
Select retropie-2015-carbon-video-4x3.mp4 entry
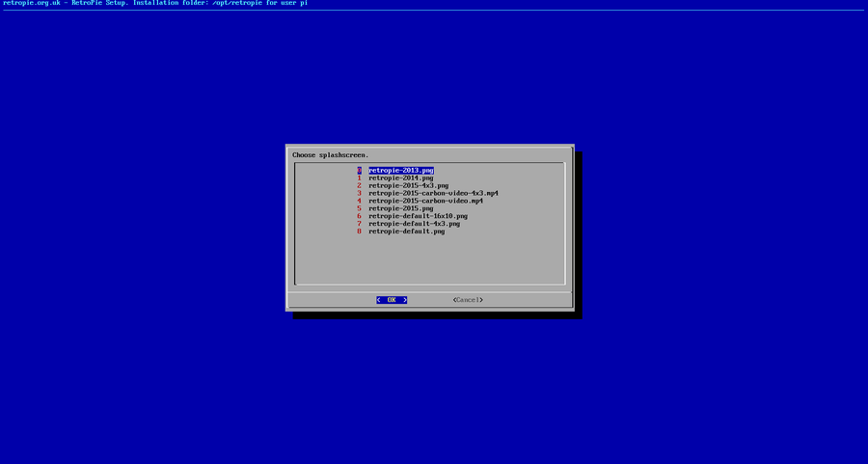(433, 193)
